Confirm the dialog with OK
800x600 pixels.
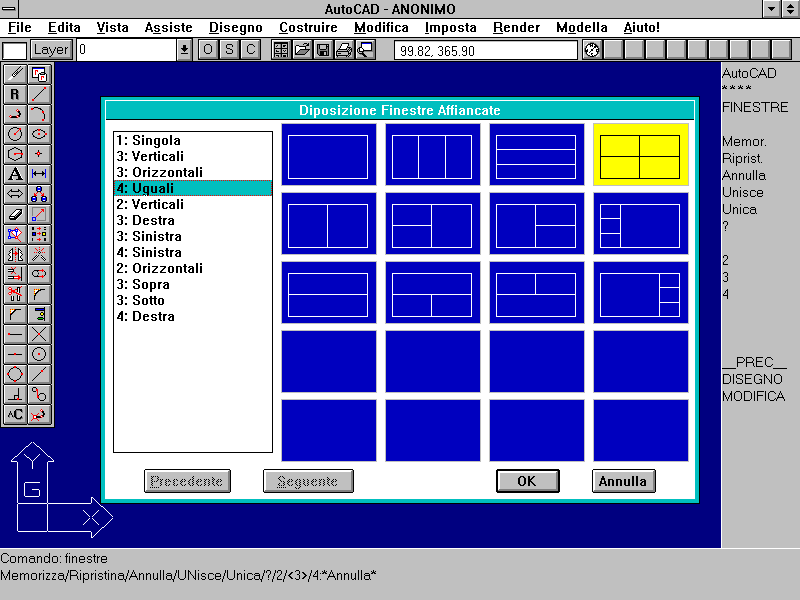click(x=528, y=481)
